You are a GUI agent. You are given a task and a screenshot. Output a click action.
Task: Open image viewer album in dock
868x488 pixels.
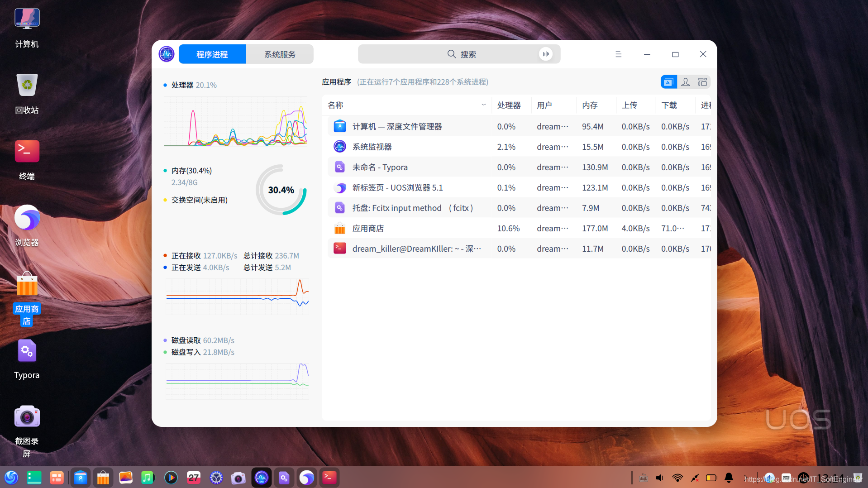126,478
